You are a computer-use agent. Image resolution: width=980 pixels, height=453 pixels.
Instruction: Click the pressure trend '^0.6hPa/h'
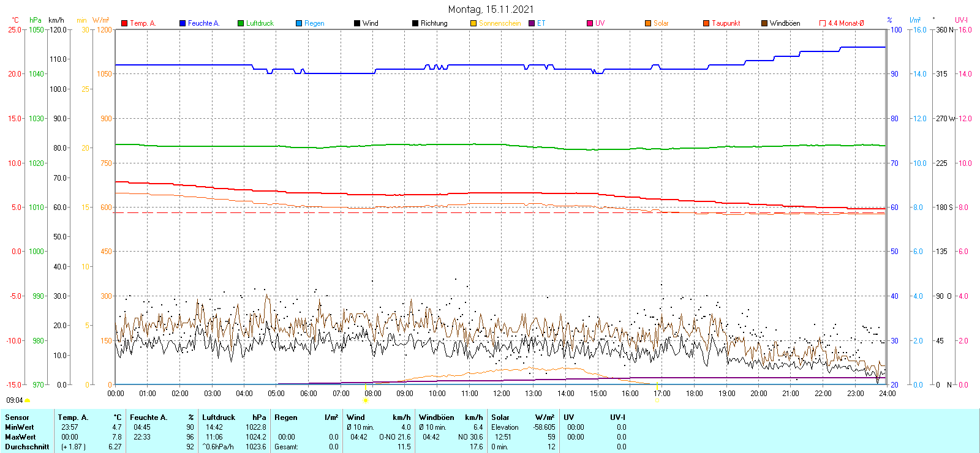218,447
